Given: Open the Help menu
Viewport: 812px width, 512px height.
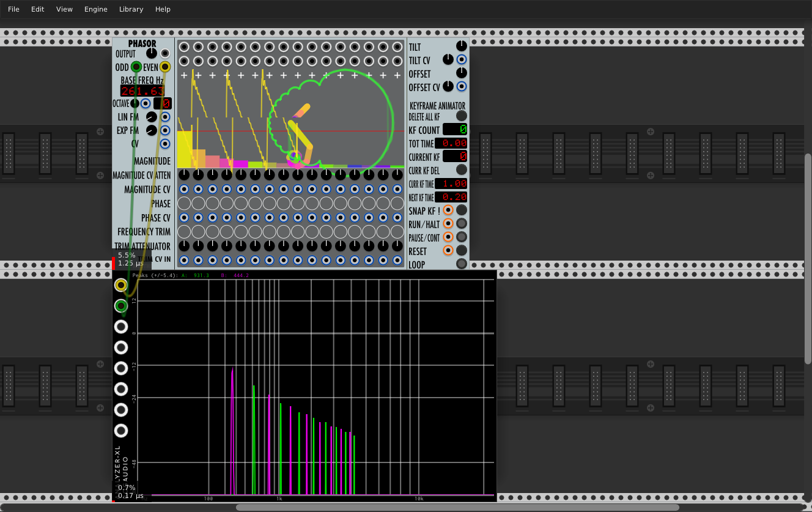Looking at the screenshot, I should point(163,9).
